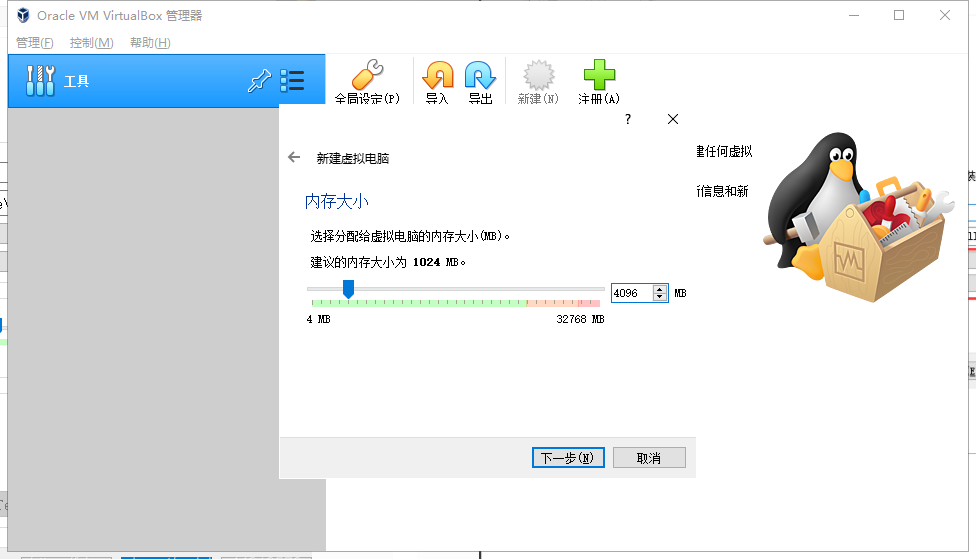Decrease memory with the spinbox down arrow
976x559 pixels.
660,297
